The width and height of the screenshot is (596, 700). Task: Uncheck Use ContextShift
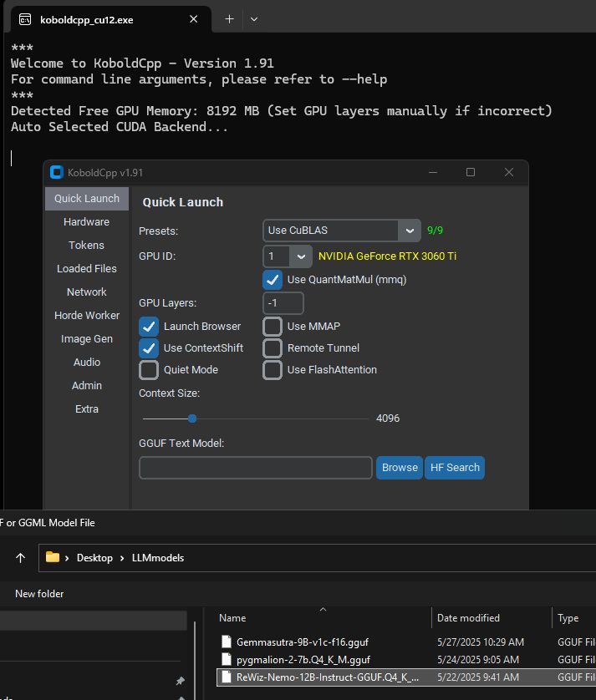[149, 348]
